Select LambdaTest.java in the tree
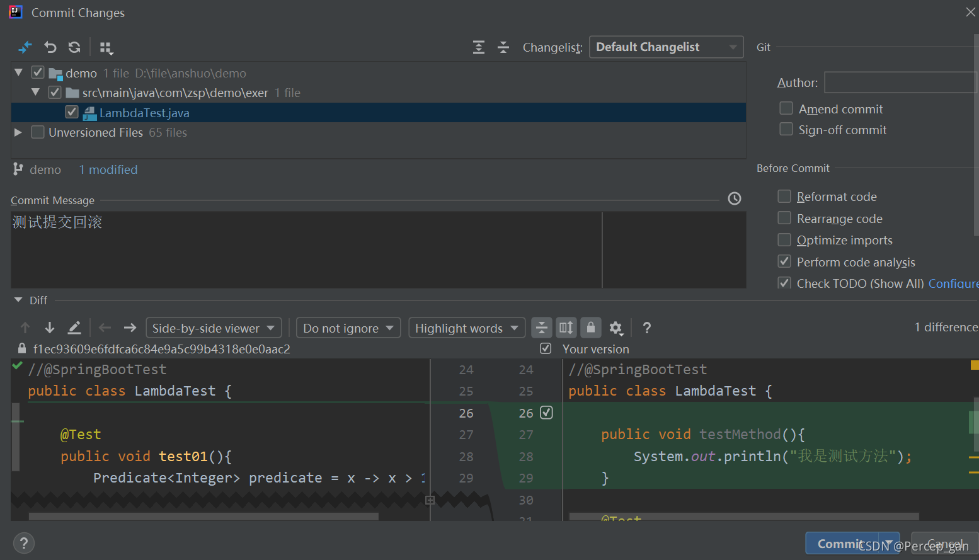 [379, 113]
